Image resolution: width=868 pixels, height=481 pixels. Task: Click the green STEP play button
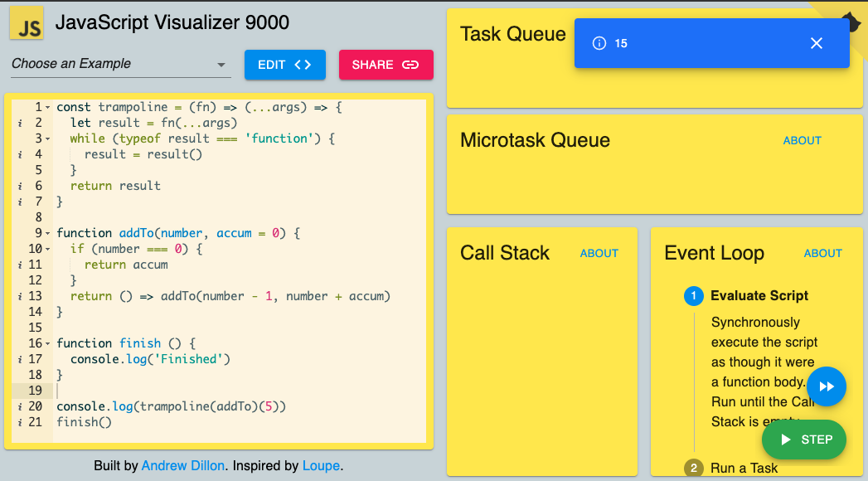coord(804,440)
